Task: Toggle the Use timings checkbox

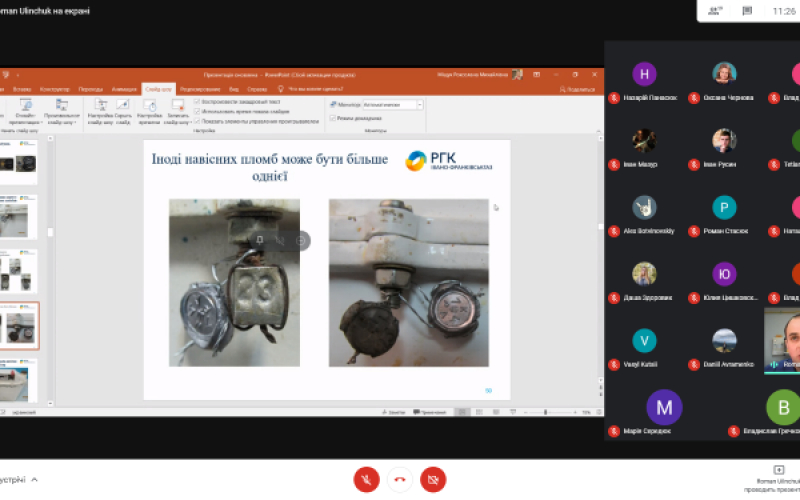Action: [197, 111]
